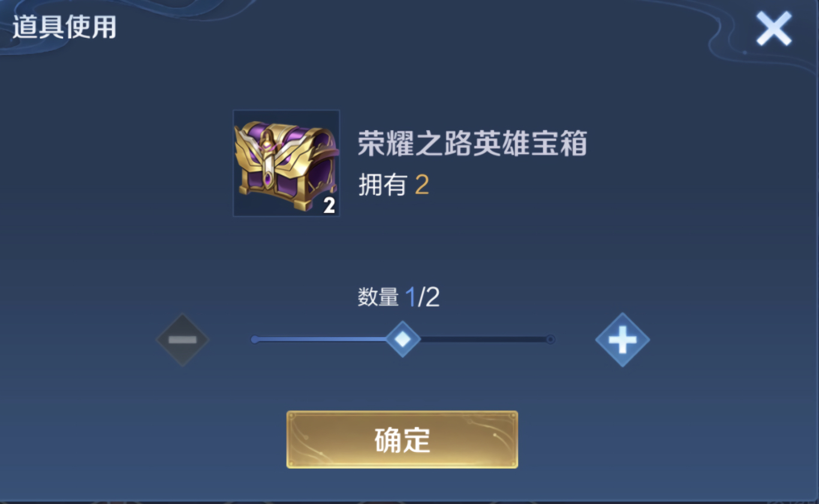Confirm item use with 确定 button
This screenshot has height=504, width=819.
coord(402,439)
